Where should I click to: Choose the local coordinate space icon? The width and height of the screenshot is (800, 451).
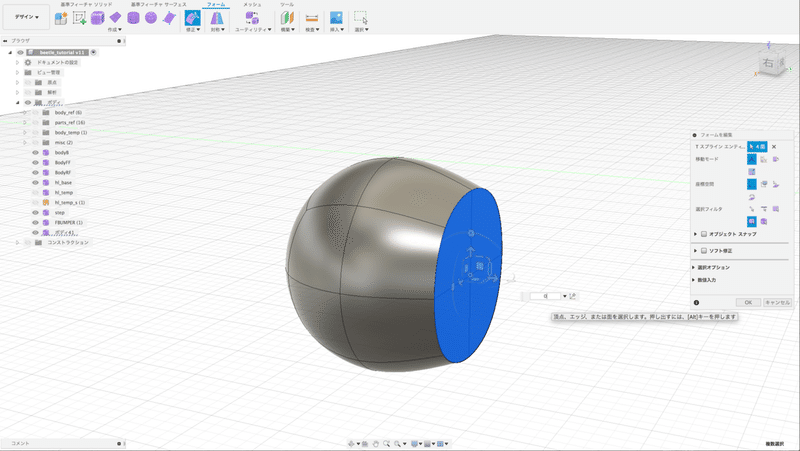click(x=776, y=184)
